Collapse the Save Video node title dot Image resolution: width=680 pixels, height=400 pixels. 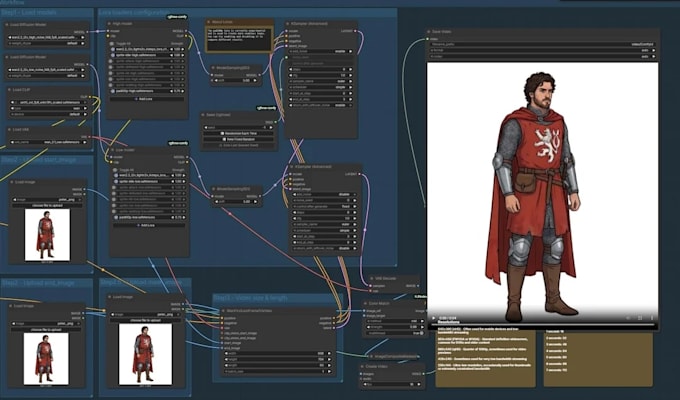coord(429,32)
